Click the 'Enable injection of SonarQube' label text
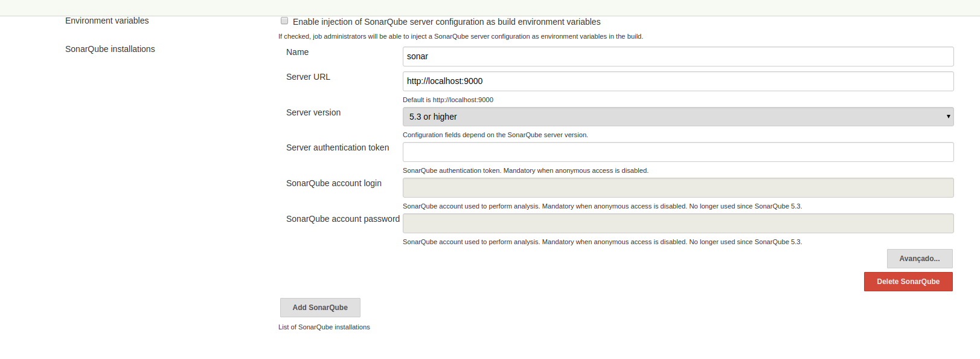 (x=447, y=22)
